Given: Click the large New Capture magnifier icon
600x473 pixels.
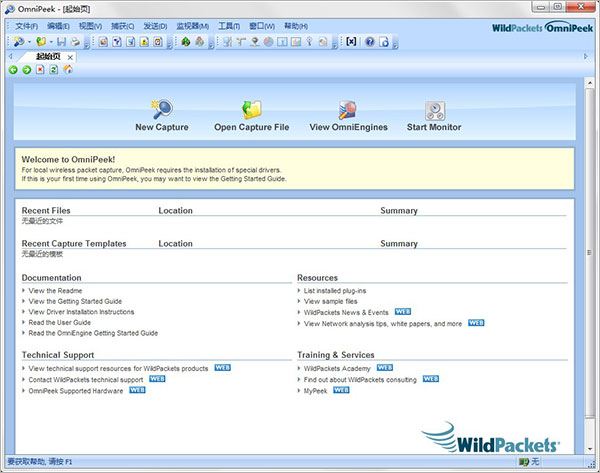Looking at the screenshot, I should point(162,109).
